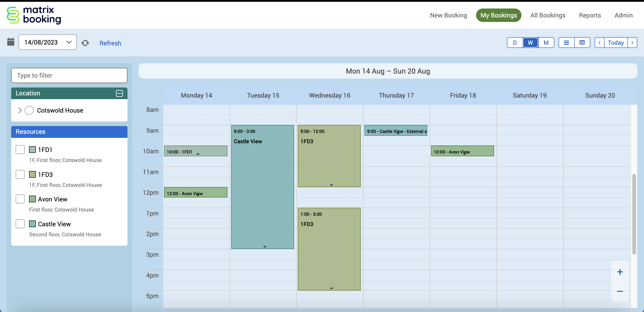Zoom out calendar with minus icon
Screen dimensions: 644x312
(620, 291)
